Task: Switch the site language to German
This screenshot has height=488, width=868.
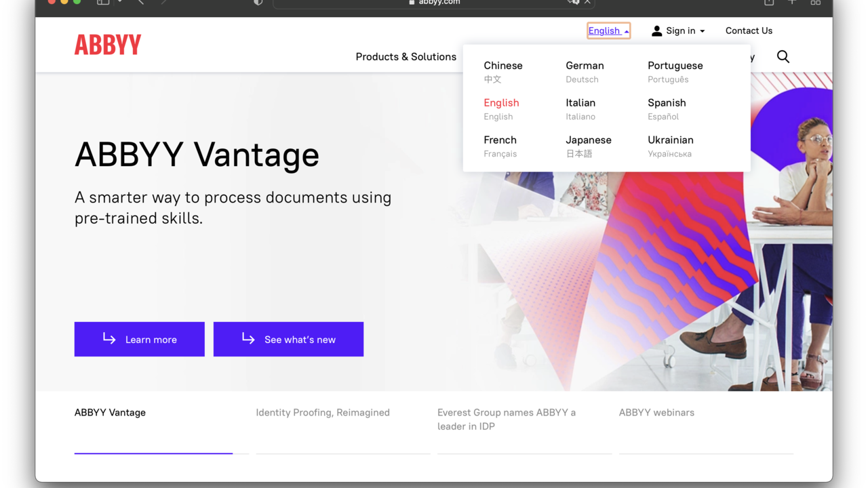Action: tap(585, 72)
